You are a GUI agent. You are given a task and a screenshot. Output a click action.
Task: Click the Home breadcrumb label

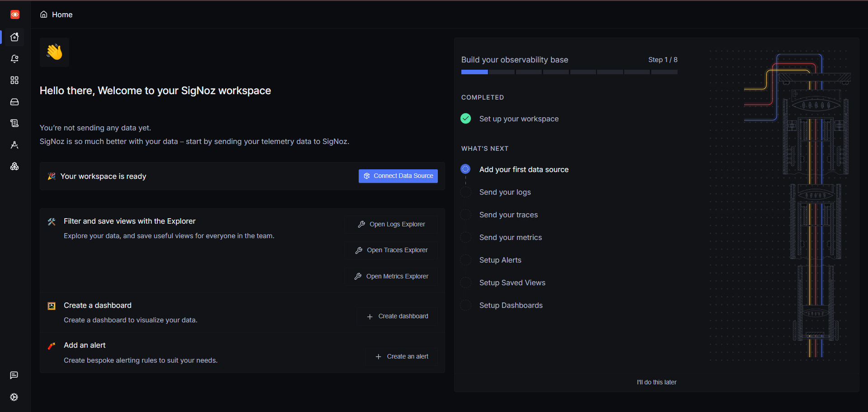62,14
